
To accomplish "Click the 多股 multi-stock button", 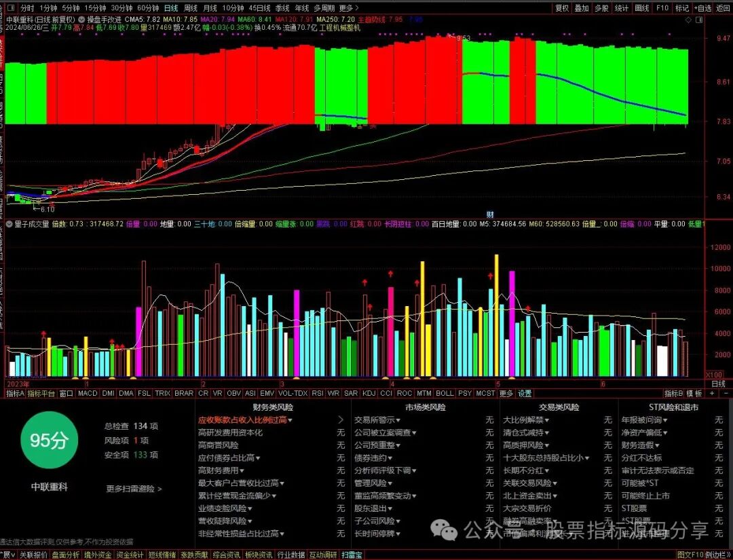I will [x=601, y=8].
